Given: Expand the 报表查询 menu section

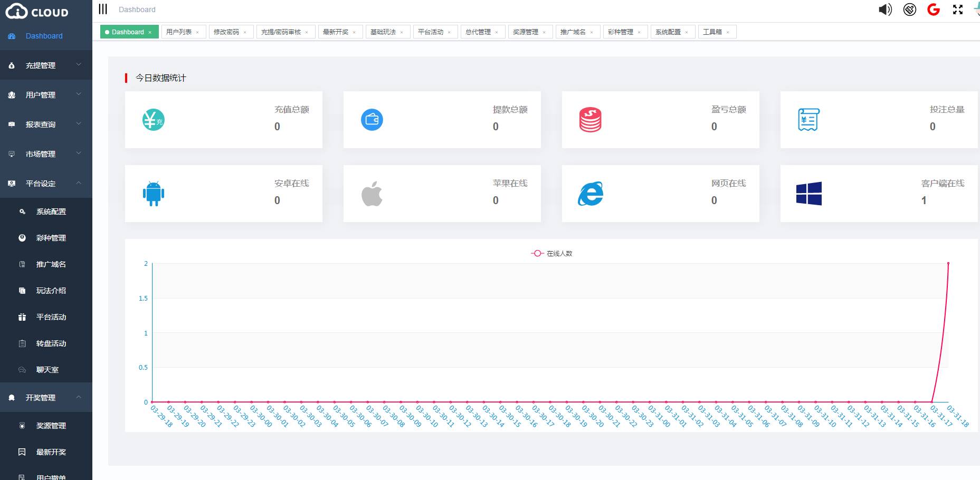Looking at the screenshot, I should point(46,124).
